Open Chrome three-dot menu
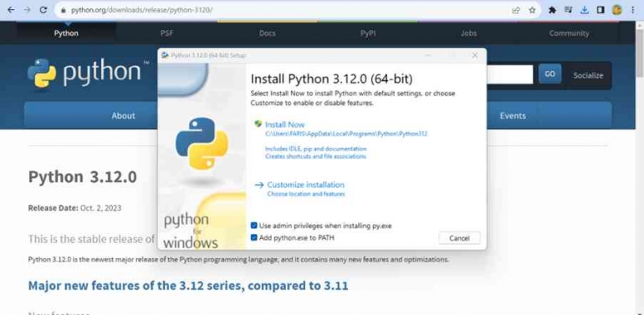Viewport: 644px width, 315px height. coord(632,10)
